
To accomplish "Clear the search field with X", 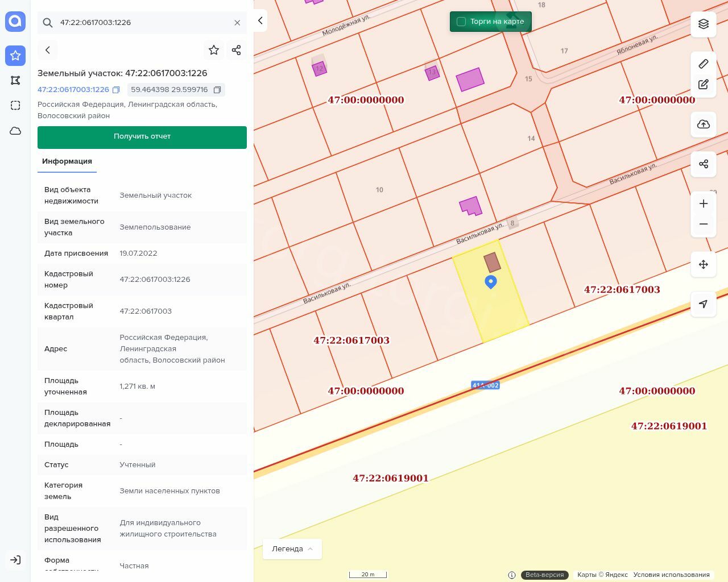I will (x=237, y=23).
